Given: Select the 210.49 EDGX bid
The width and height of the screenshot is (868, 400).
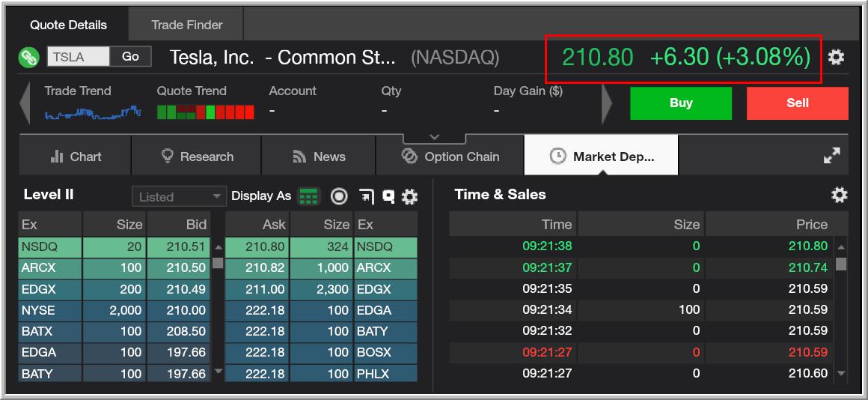Looking at the screenshot, I should coord(178,289).
